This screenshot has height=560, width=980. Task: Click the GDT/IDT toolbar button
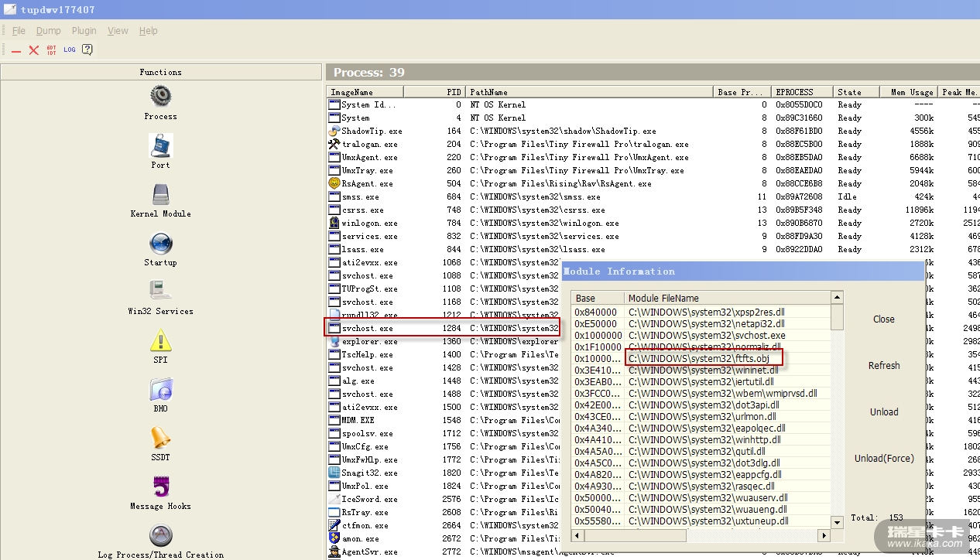pos(51,50)
